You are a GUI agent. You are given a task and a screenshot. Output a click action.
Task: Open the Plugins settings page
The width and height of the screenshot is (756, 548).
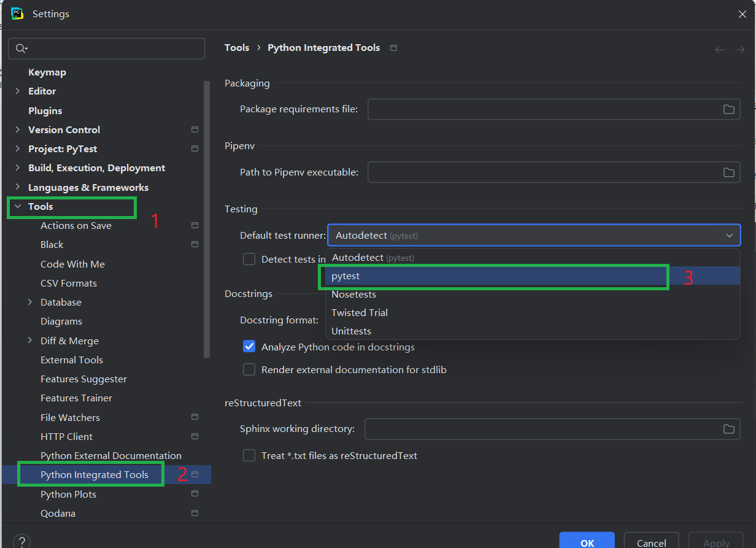pos(45,111)
